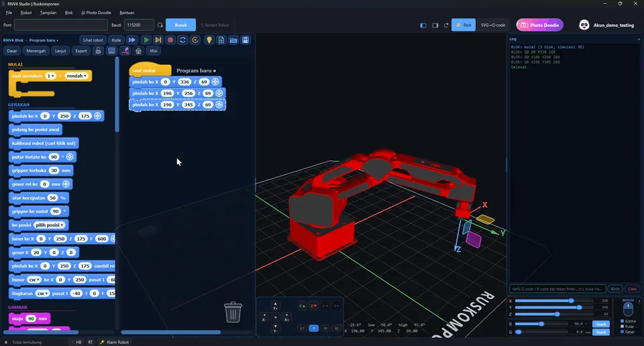This screenshot has width=644, height=346.
Task: Click the mouse info icon
Action: (x=639, y=301)
